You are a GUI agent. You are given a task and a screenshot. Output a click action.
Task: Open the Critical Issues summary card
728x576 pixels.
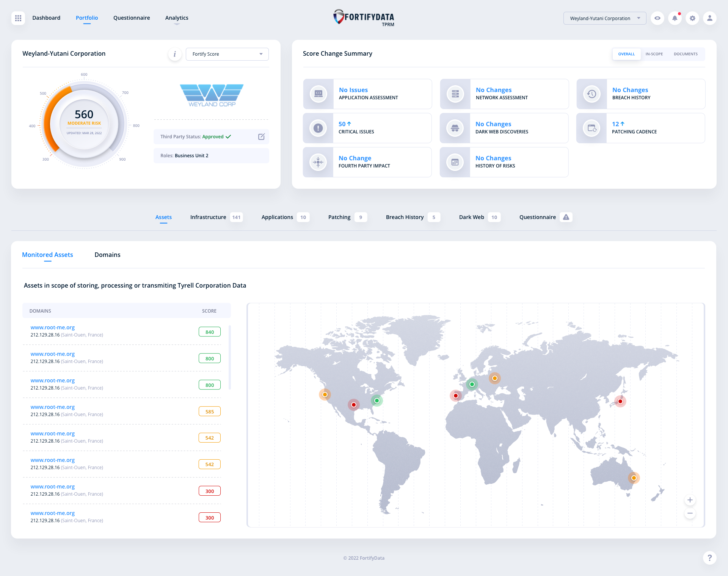point(367,128)
